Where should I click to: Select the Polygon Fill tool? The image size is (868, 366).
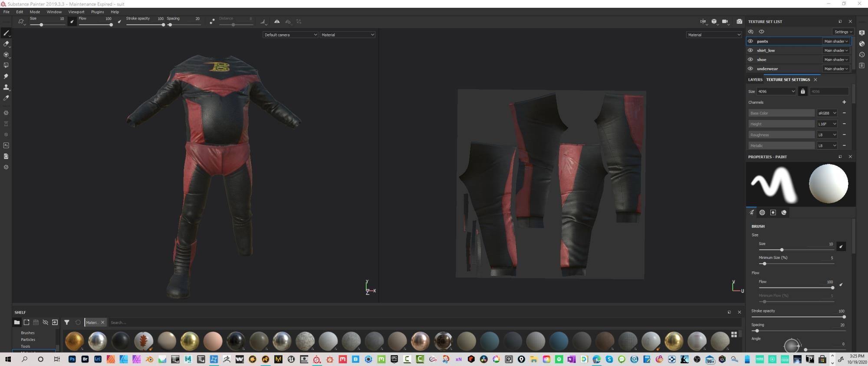point(6,65)
